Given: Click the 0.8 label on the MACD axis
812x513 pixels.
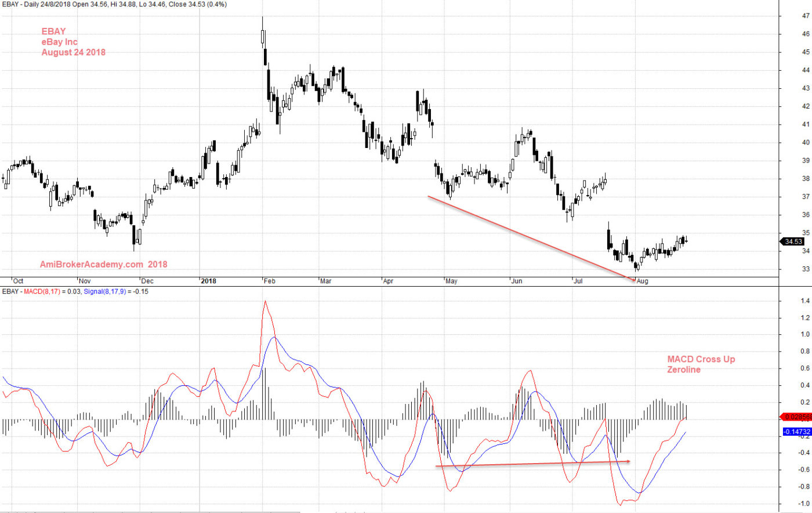Looking at the screenshot, I should point(805,351).
